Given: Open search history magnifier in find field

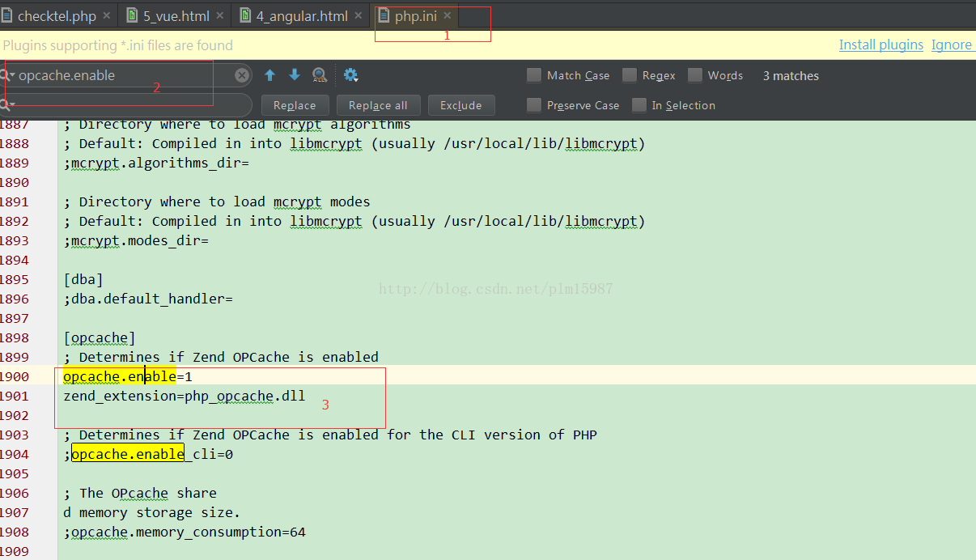Looking at the screenshot, I should [x=8, y=75].
